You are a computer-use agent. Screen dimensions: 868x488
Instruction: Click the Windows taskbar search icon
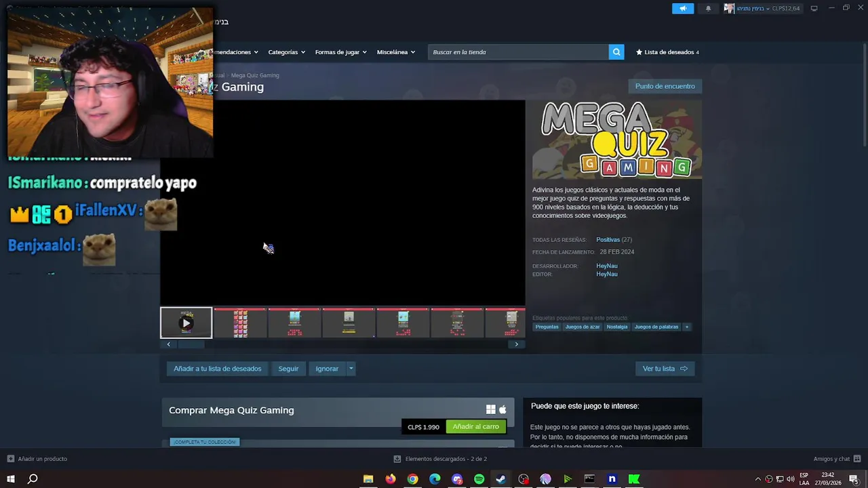tap(32, 479)
